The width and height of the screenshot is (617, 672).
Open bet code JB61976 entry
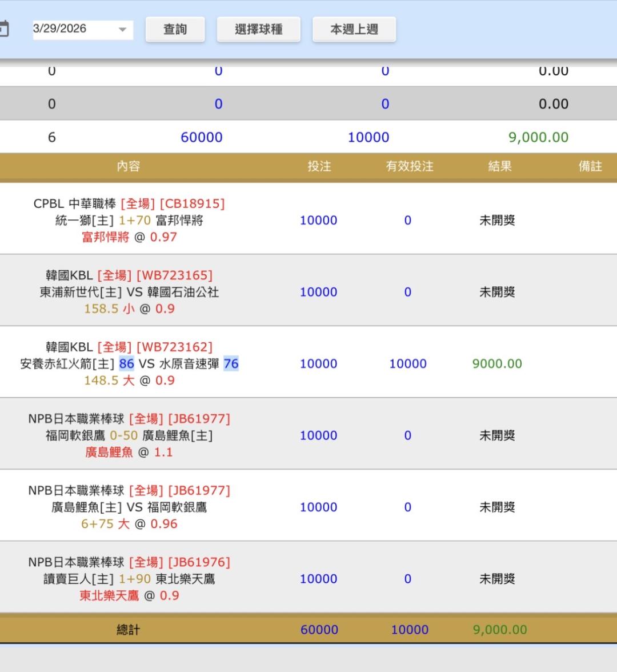click(x=199, y=562)
